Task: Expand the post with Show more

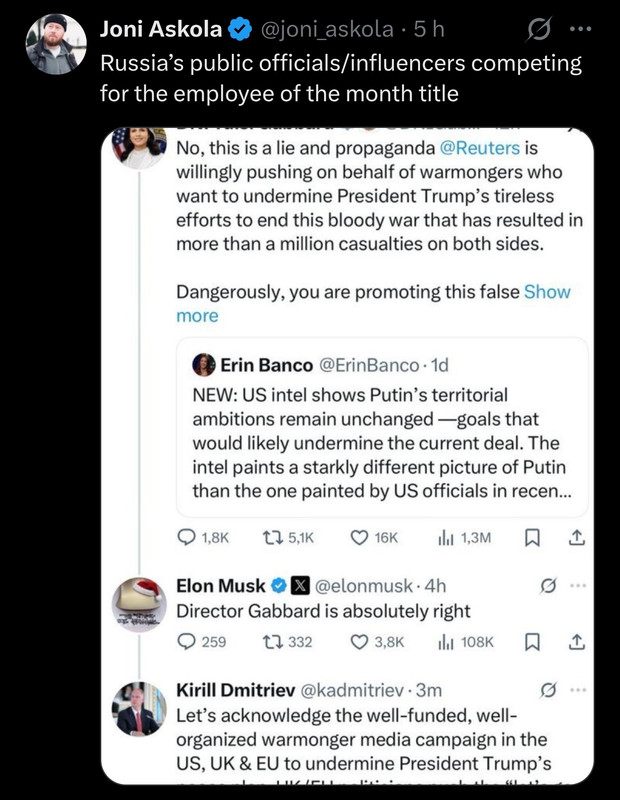Action: [546, 292]
